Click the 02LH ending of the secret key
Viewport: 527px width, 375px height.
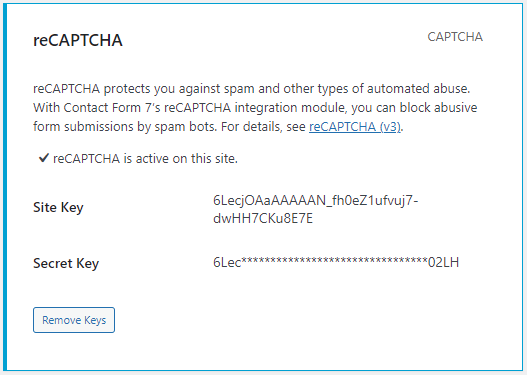pyautogui.click(x=443, y=262)
